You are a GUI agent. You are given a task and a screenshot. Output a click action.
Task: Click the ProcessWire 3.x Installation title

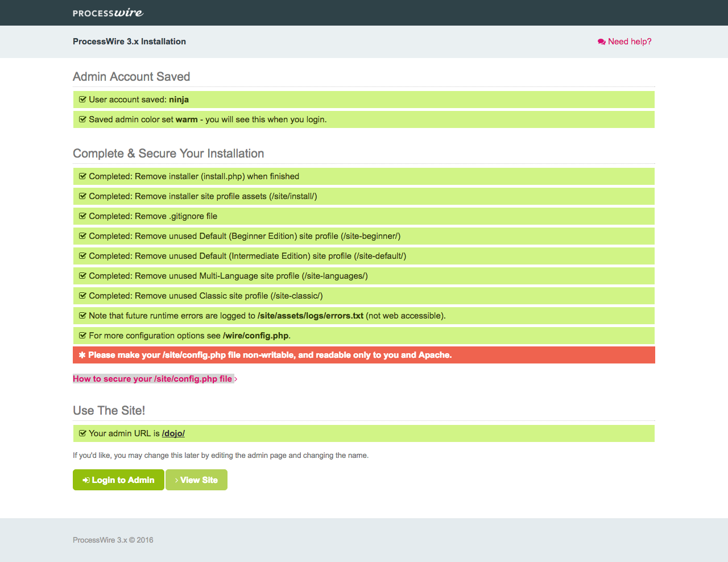click(x=129, y=42)
